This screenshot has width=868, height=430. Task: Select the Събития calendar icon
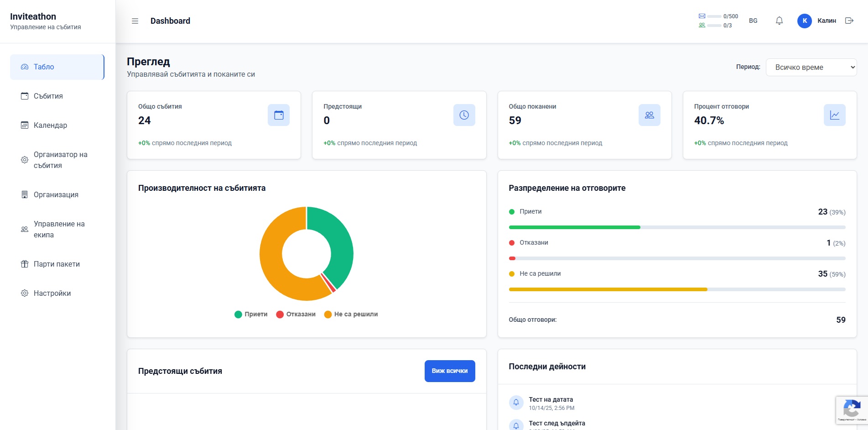click(24, 96)
